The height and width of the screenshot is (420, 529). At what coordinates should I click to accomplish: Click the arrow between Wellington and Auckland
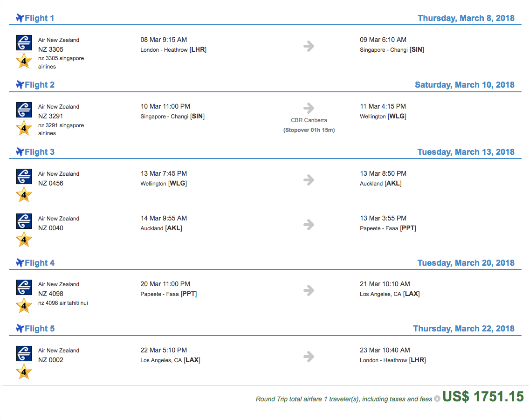click(309, 180)
